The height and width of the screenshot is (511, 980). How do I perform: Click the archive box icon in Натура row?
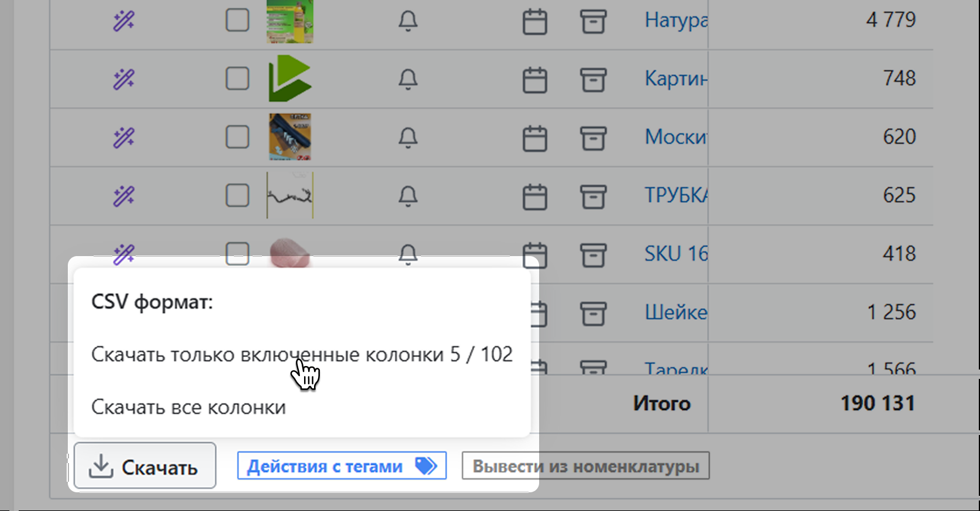[x=593, y=22]
